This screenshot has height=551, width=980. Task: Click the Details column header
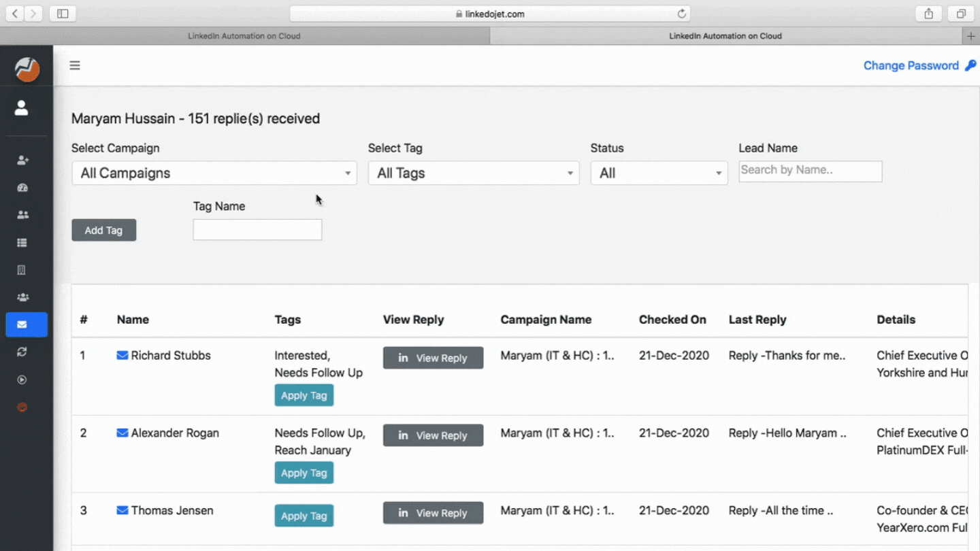896,320
